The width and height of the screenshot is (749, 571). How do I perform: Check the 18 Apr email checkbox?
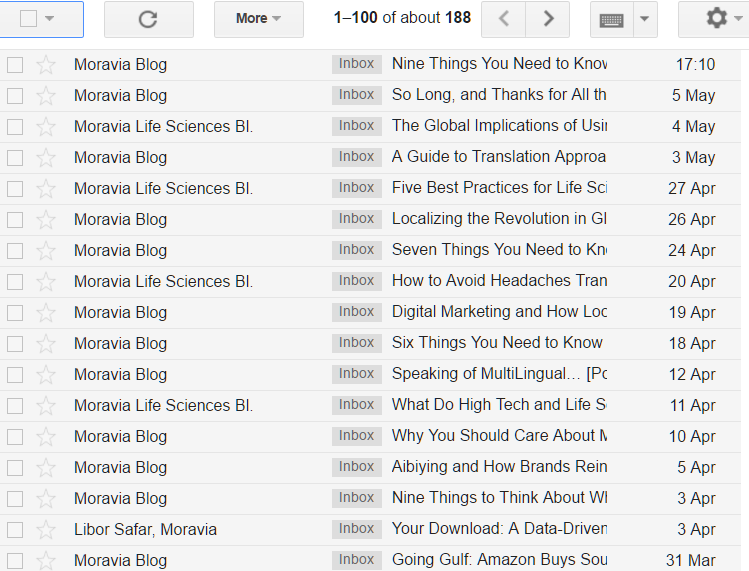(15, 344)
